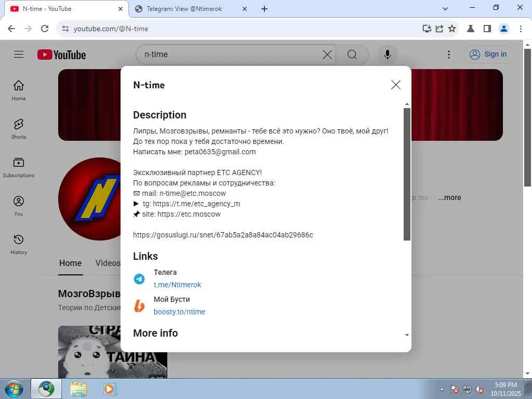This screenshot has height=399, width=532.
Task: Click the page vertical scrollbar thumb
Action: tap(527, 117)
